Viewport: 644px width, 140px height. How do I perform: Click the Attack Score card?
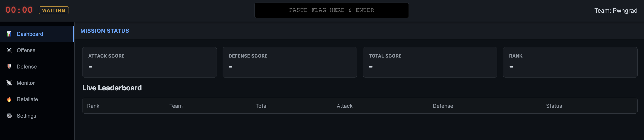click(149, 62)
